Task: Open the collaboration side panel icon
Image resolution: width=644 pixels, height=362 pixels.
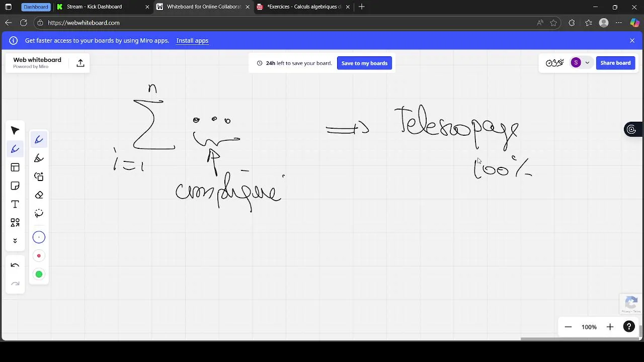Action: 631,130
